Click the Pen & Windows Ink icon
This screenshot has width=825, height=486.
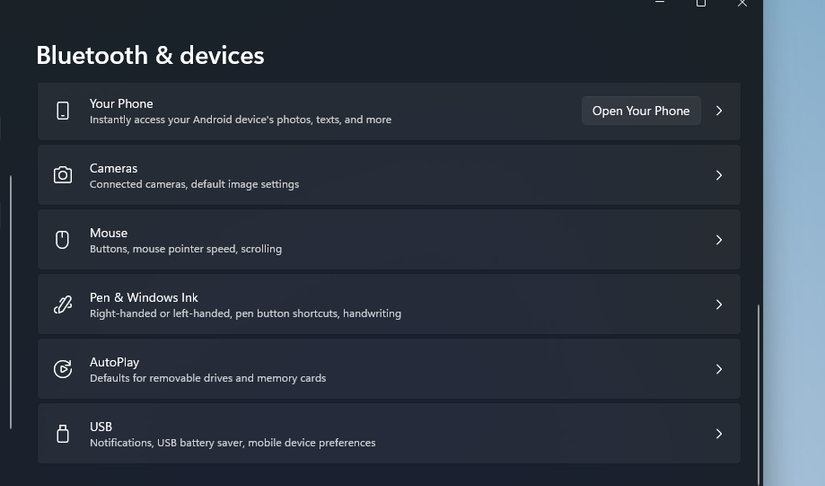click(63, 305)
